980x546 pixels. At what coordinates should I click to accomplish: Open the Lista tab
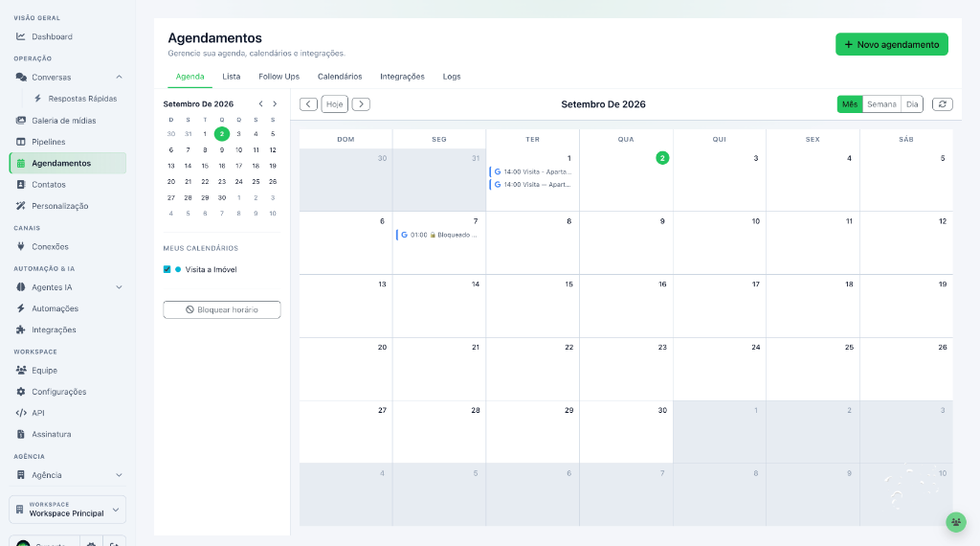pyautogui.click(x=232, y=77)
